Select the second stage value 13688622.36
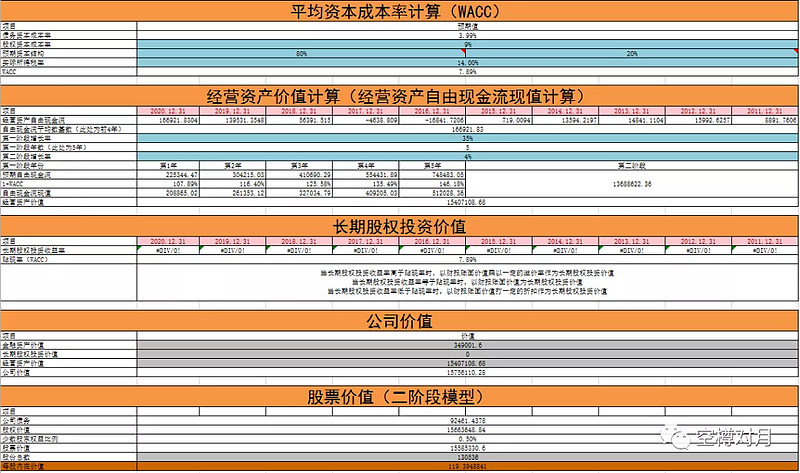Image resolution: width=800 pixels, height=473 pixels. (x=632, y=184)
